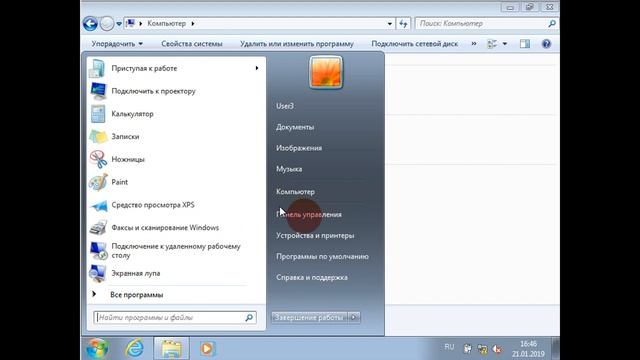Open the address bar previous locations dropdown
This screenshot has width=640, height=360.
(x=390, y=24)
